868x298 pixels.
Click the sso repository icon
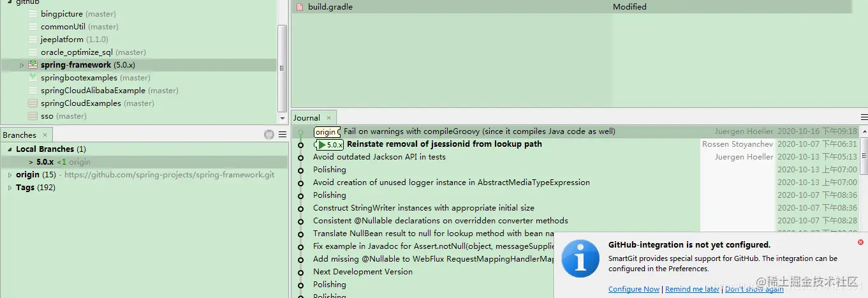point(33,116)
